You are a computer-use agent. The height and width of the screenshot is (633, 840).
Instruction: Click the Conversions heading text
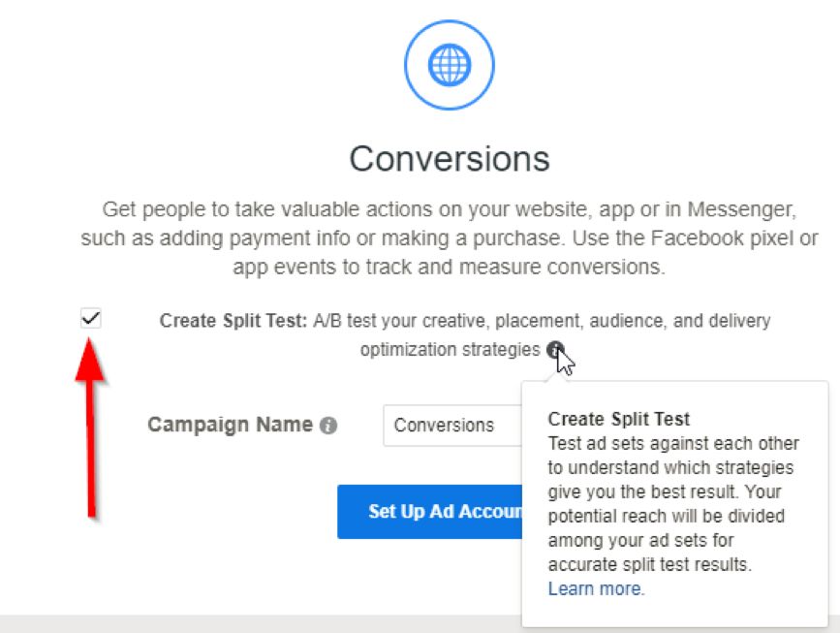[450, 159]
